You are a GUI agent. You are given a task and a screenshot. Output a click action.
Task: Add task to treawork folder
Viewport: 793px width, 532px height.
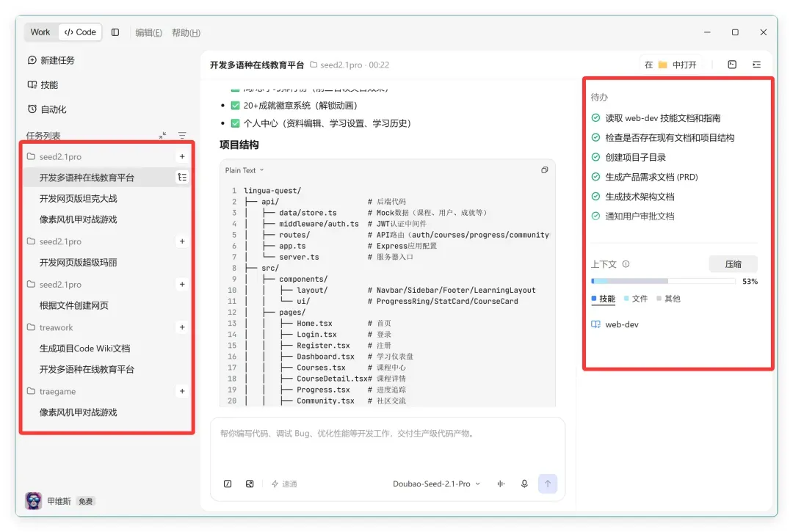tap(182, 327)
